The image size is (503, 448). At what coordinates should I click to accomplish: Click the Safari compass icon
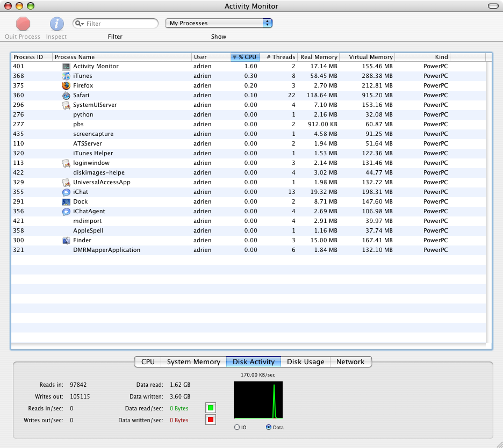coord(66,95)
